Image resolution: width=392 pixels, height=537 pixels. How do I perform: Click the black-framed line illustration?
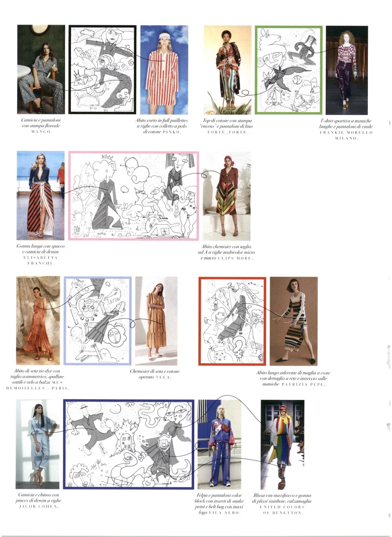102,69
